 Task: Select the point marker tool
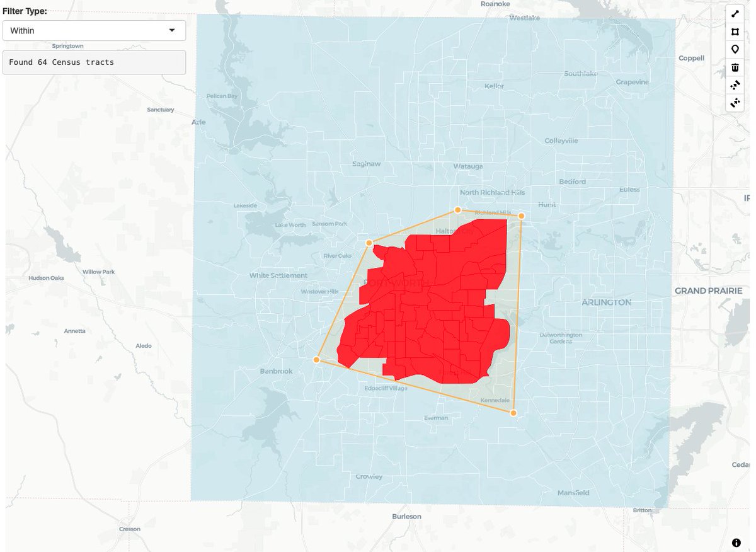click(735, 49)
